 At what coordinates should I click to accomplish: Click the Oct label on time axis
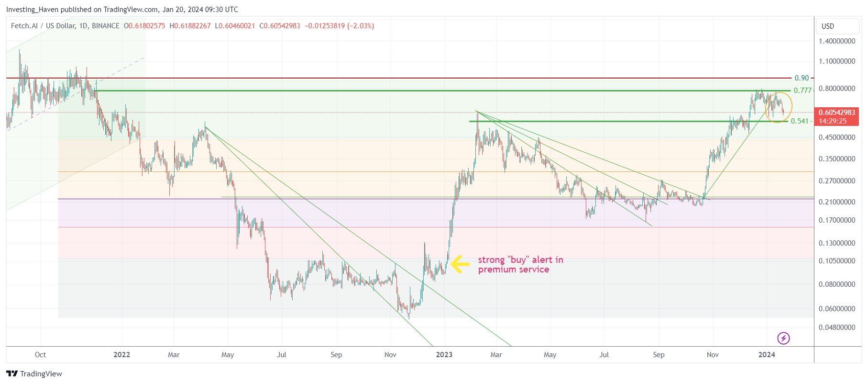click(41, 355)
